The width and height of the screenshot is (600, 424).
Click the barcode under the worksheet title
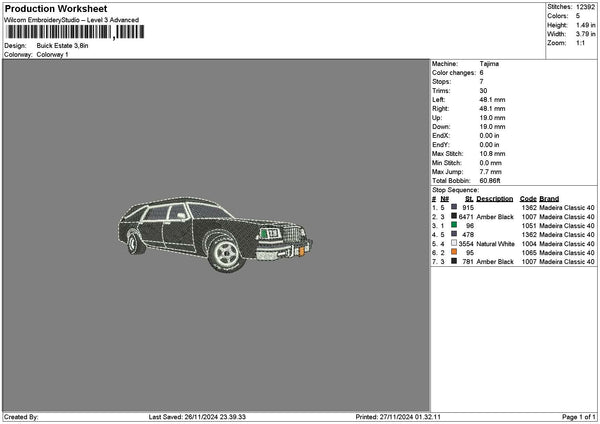[x=58, y=33]
